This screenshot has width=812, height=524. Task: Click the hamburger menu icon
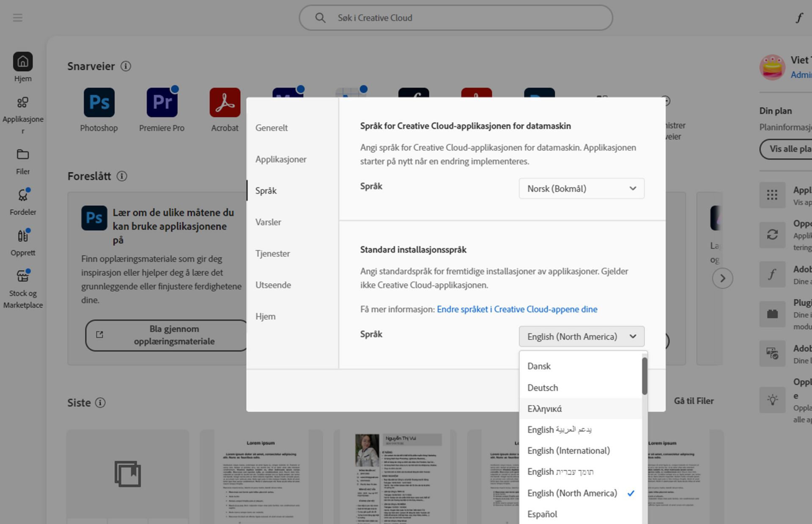18,18
